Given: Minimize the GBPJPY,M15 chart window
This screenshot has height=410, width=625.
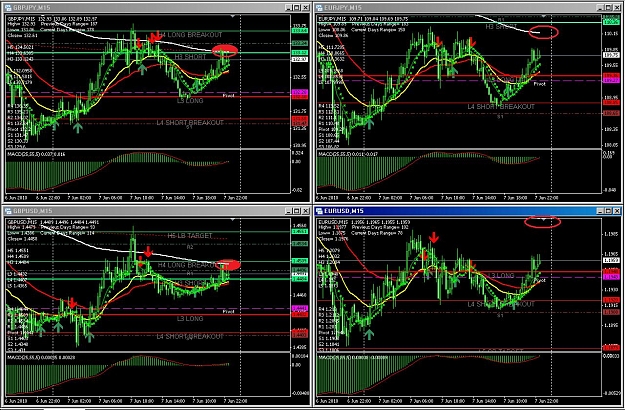Looking at the screenshot, I should click(289, 8).
